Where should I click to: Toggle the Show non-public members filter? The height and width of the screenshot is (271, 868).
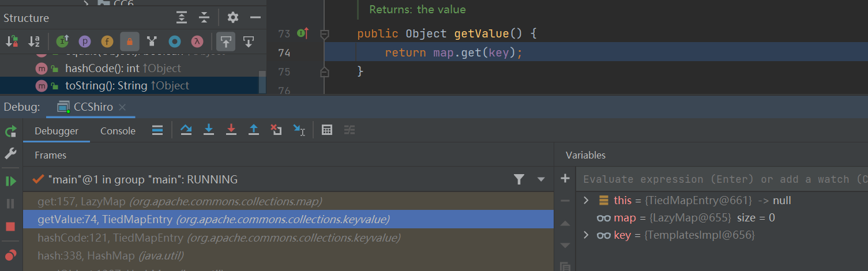(x=130, y=41)
